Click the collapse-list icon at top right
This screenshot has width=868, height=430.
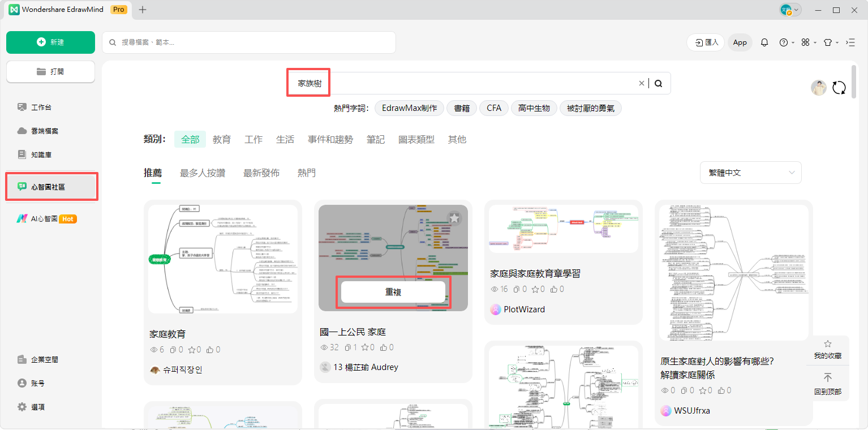click(850, 42)
